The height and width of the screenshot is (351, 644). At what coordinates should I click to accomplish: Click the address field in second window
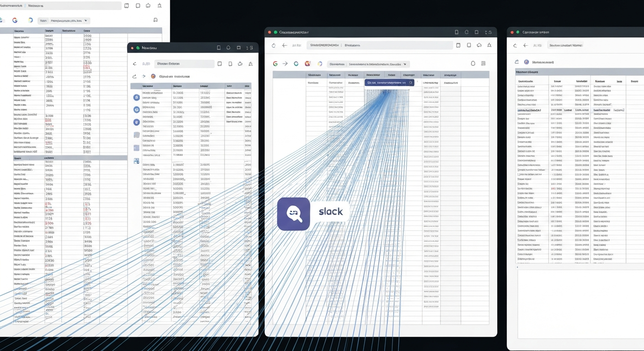[184, 64]
